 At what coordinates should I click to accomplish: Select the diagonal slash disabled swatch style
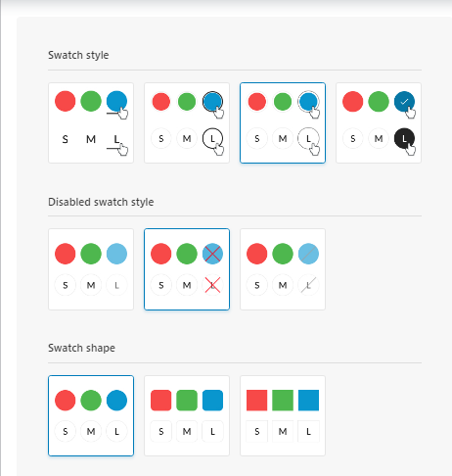tap(283, 269)
